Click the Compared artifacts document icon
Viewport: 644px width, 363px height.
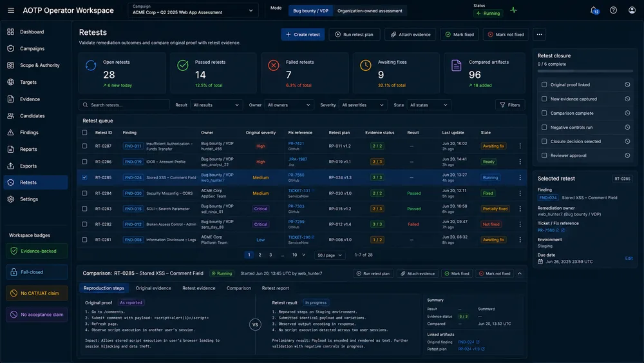(x=457, y=65)
